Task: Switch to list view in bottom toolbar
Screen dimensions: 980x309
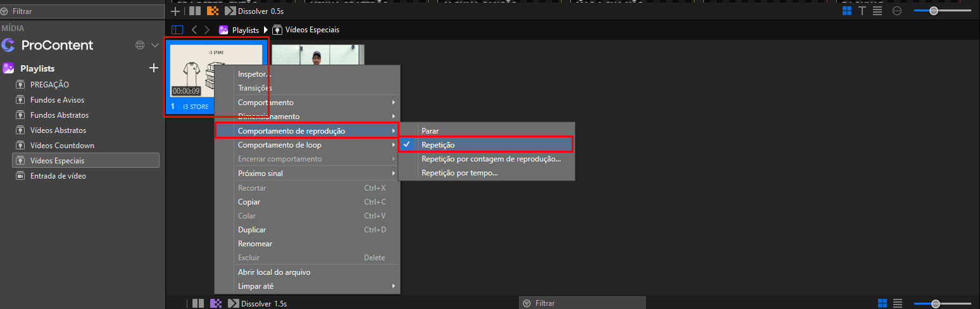Action: click(x=898, y=303)
